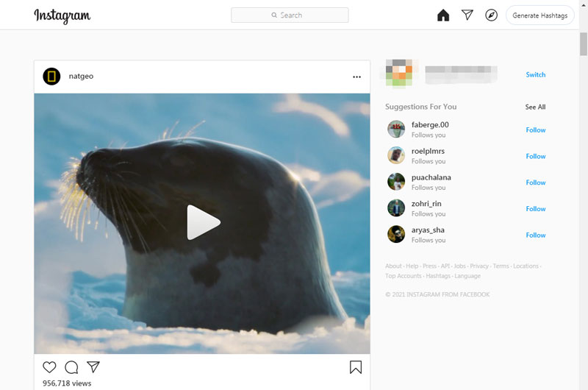Viewport: 588px width, 390px height.
Task: Open zohri_rin profile avatar
Action: click(x=396, y=208)
